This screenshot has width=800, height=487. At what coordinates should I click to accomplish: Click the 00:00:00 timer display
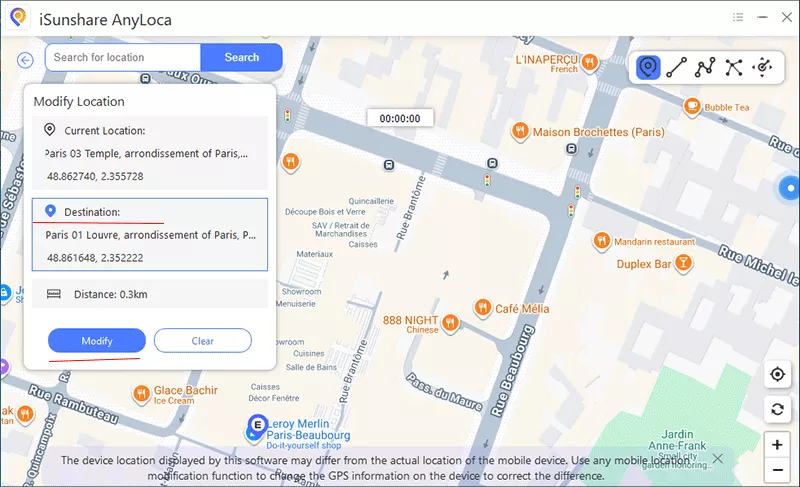pos(400,118)
